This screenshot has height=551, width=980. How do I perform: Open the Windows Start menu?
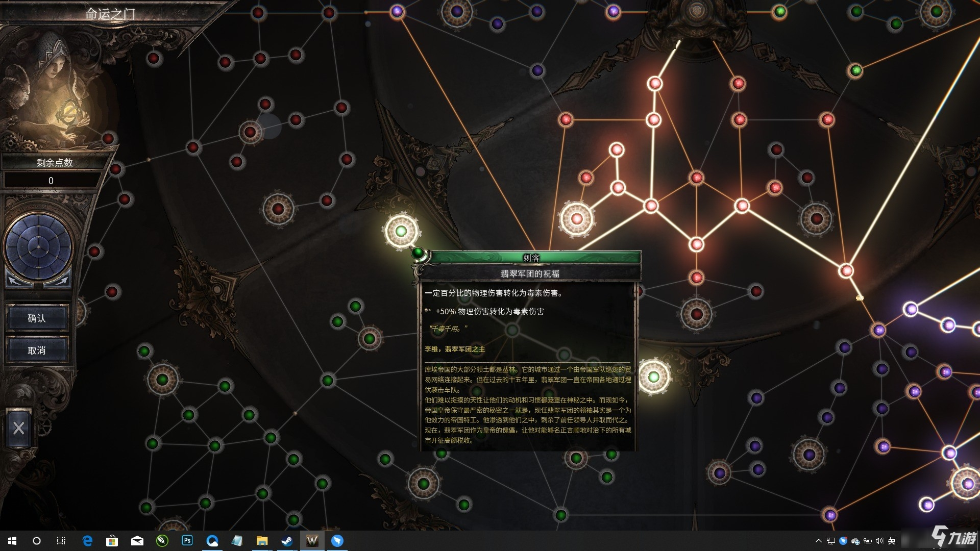coord(12,541)
